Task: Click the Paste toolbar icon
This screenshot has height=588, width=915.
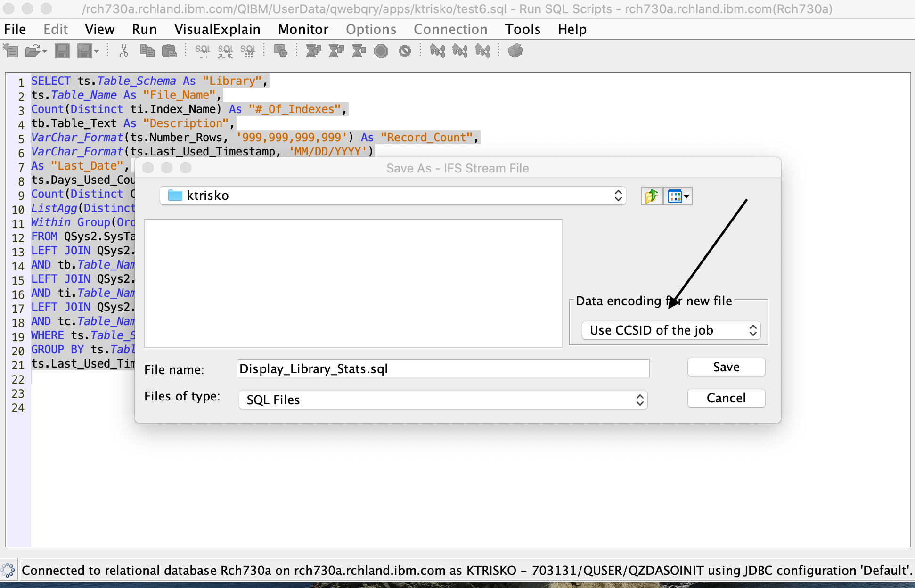Action: 170,50
